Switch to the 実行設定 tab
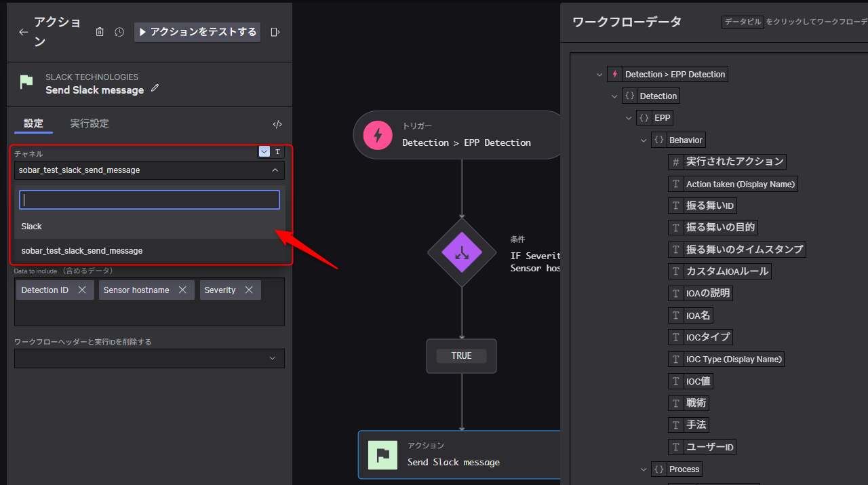This screenshot has width=868, height=485. (x=90, y=123)
